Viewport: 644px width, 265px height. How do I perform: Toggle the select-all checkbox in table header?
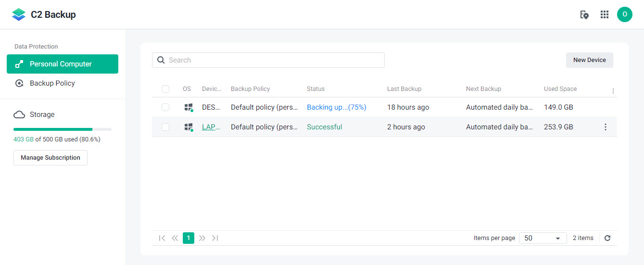[165, 89]
